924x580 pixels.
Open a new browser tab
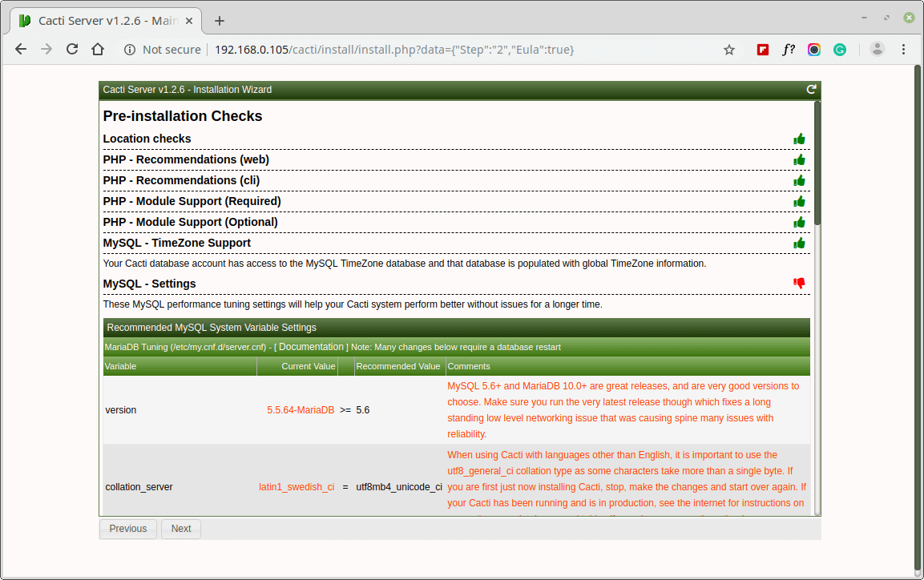click(220, 21)
